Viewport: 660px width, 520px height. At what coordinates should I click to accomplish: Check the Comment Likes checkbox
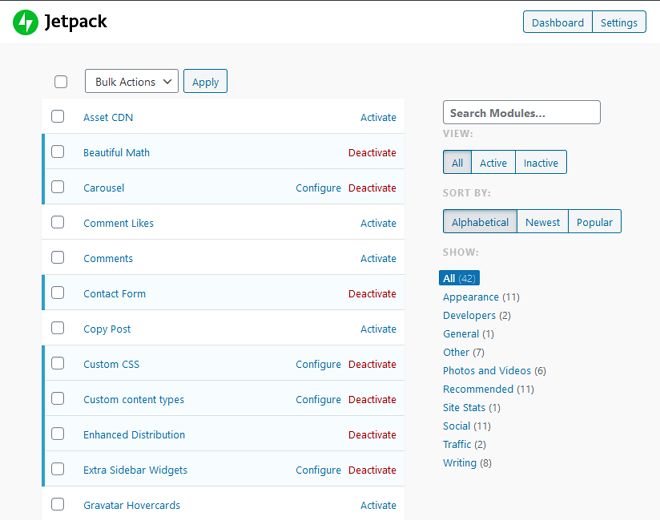click(x=58, y=222)
